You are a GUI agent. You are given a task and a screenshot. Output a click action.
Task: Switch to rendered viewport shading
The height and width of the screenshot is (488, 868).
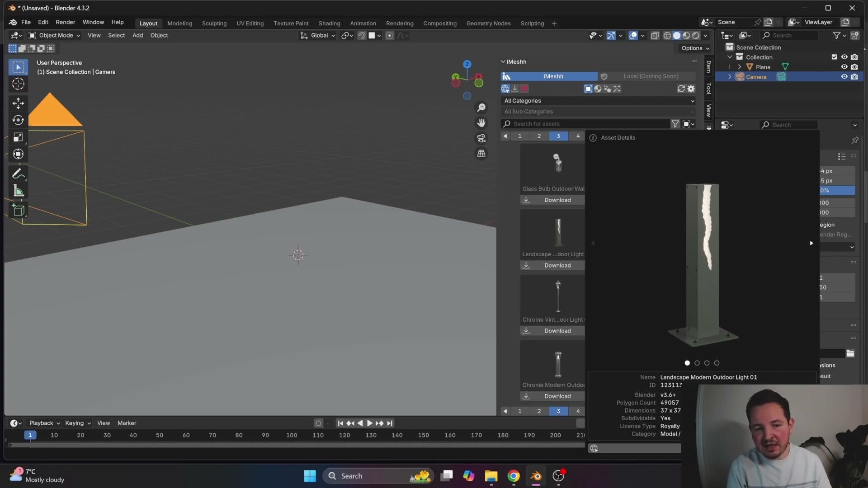[696, 36]
